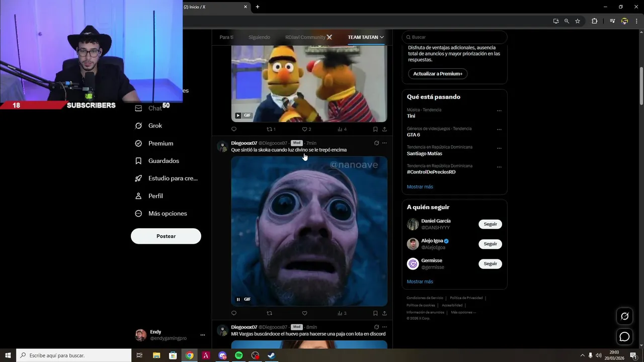The height and width of the screenshot is (362, 644).
Task: Open Más opciones in sidebar
Action: click(x=161, y=214)
